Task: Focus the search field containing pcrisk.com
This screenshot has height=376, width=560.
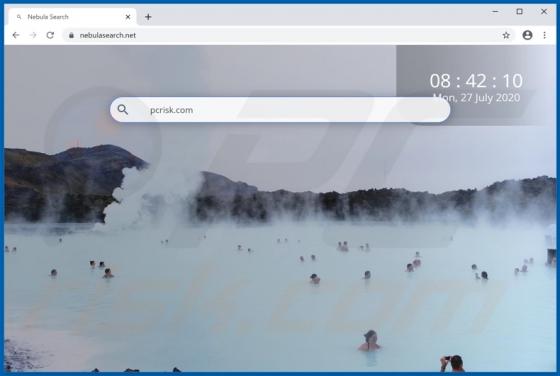Action: click(x=280, y=110)
